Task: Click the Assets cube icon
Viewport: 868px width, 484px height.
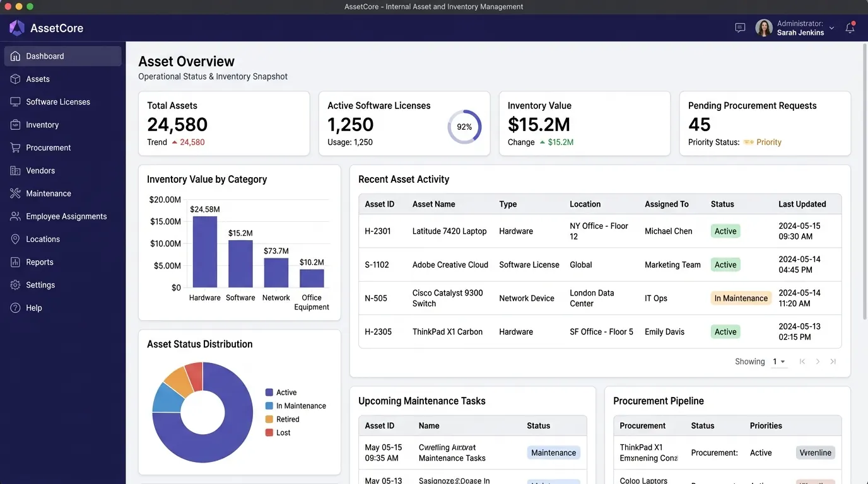Action: [15, 79]
